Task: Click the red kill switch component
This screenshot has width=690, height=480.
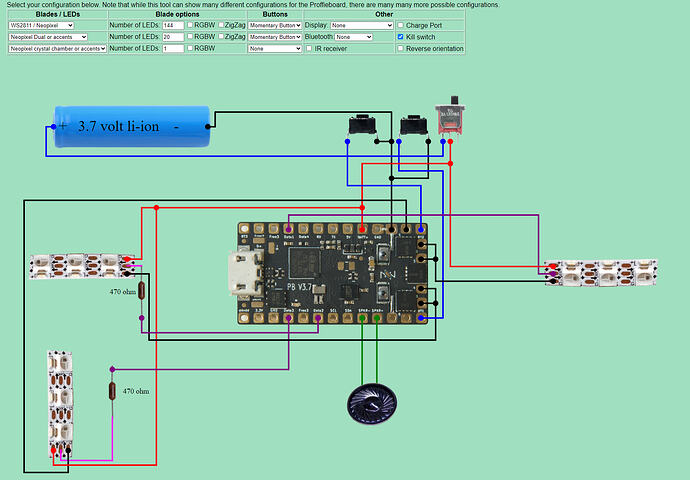Action: [x=451, y=115]
